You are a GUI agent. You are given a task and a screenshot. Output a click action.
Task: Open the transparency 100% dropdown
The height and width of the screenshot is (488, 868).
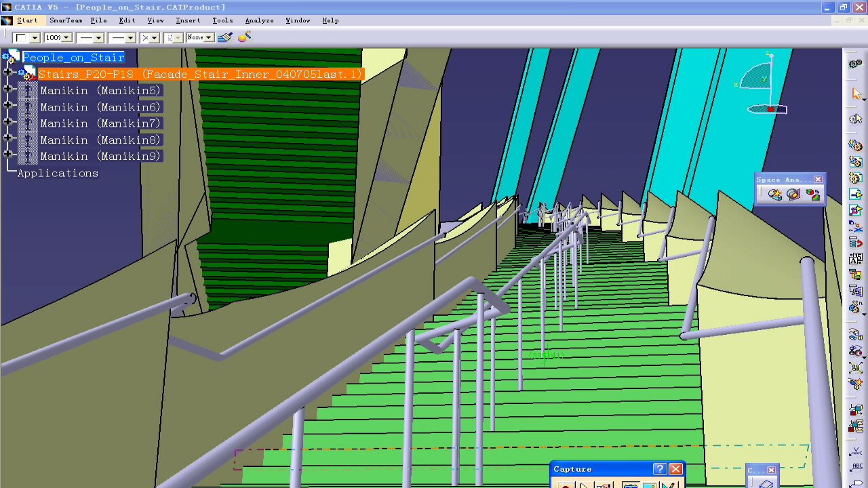tap(66, 38)
